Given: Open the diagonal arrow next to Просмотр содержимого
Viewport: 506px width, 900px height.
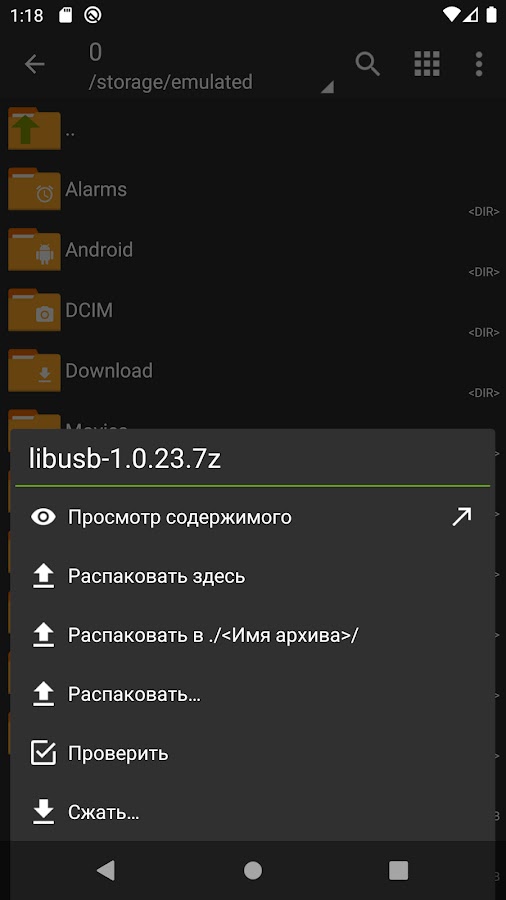Looking at the screenshot, I should pos(461,517).
